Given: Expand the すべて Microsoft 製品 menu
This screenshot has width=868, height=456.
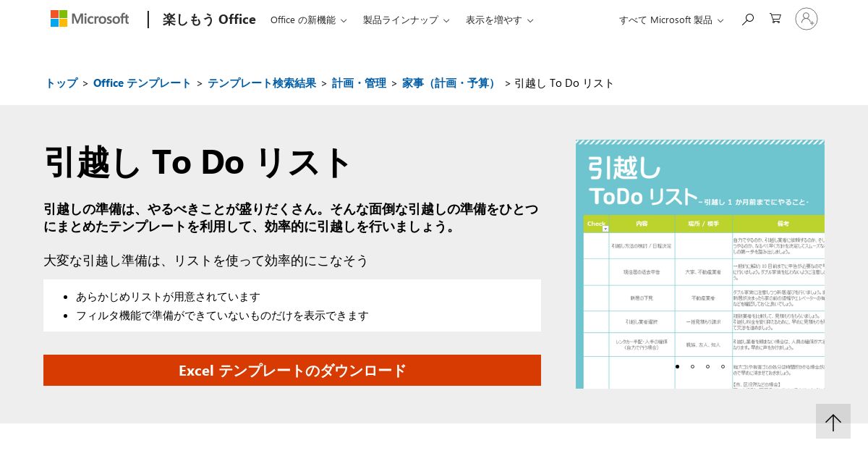Looking at the screenshot, I should [x=671, y=20].
